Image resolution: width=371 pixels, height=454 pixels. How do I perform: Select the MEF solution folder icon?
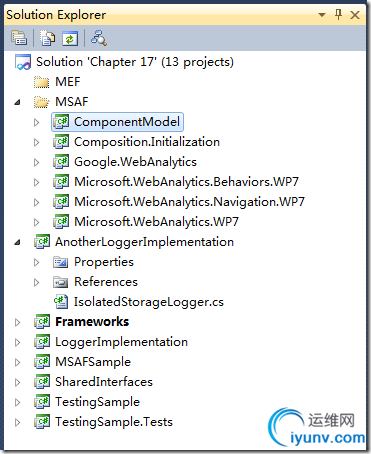(x=41, y=82)
